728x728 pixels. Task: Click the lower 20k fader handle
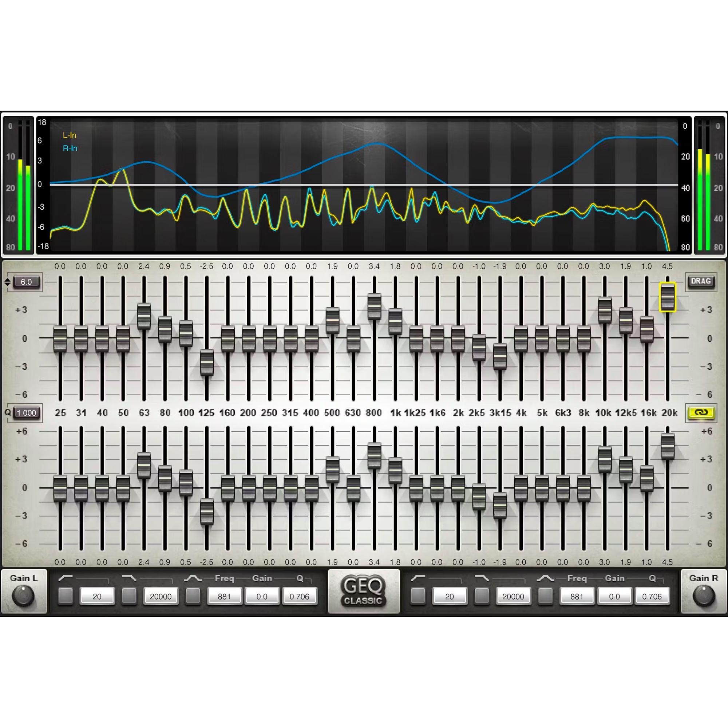click(x=667, y=446)
